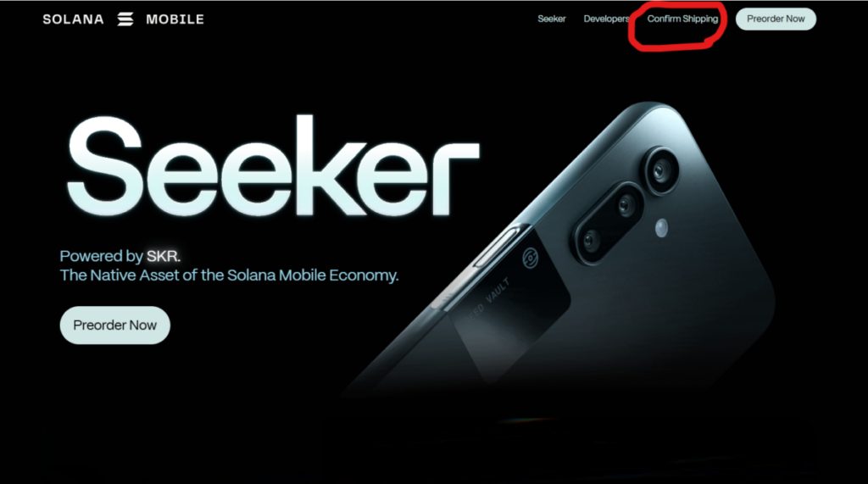Image resolution: width=868 pixels, height=484 pixels.
Task: Click the LED flash dot beside the cameras
Action: pos(661,228)
